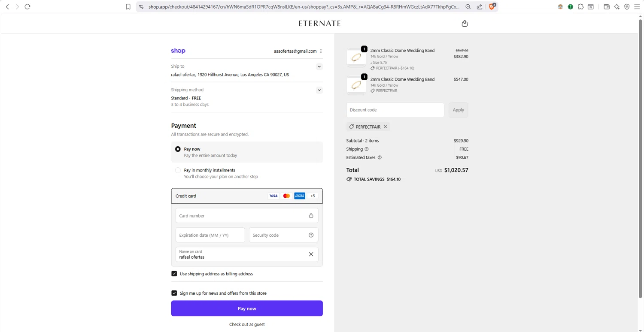This screenshot has width=644, height=332.
Task: Open the green circular extension icon
Action: click(x=571, y=7)
